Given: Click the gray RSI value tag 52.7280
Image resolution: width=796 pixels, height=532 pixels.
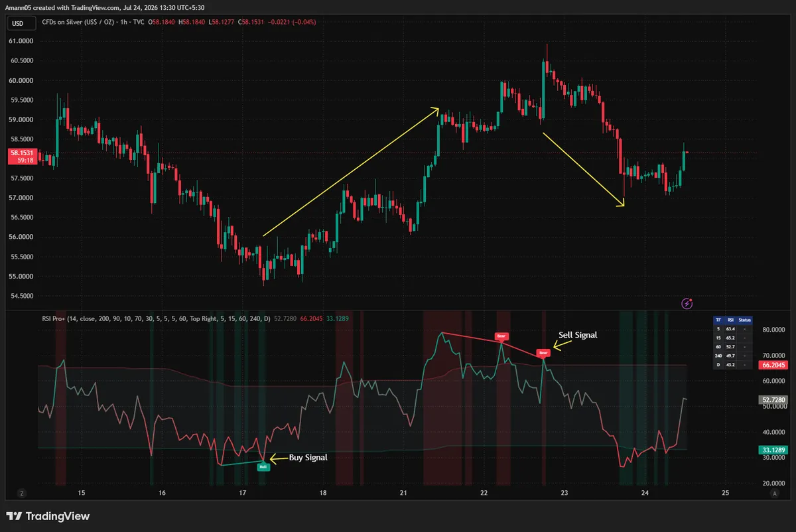Looking at the screenshot, I should click(773, 400).
